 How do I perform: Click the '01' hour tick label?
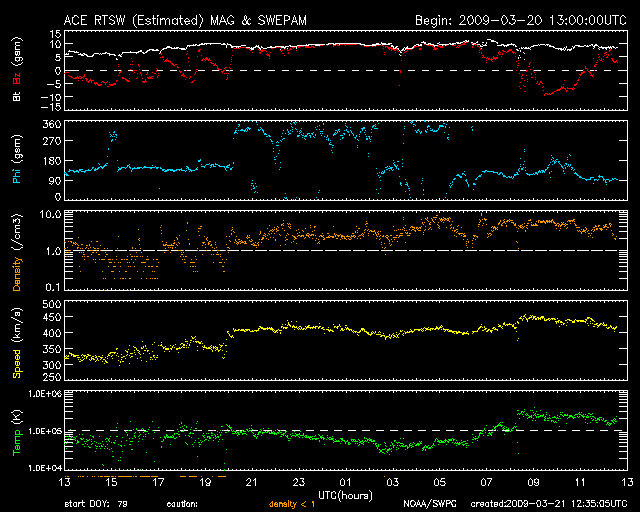pos(345,483)
